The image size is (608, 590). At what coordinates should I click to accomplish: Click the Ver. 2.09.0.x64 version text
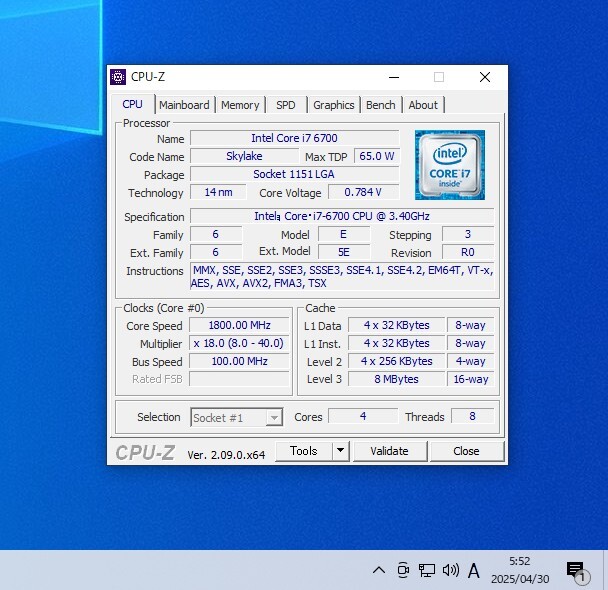coord(226,455)
